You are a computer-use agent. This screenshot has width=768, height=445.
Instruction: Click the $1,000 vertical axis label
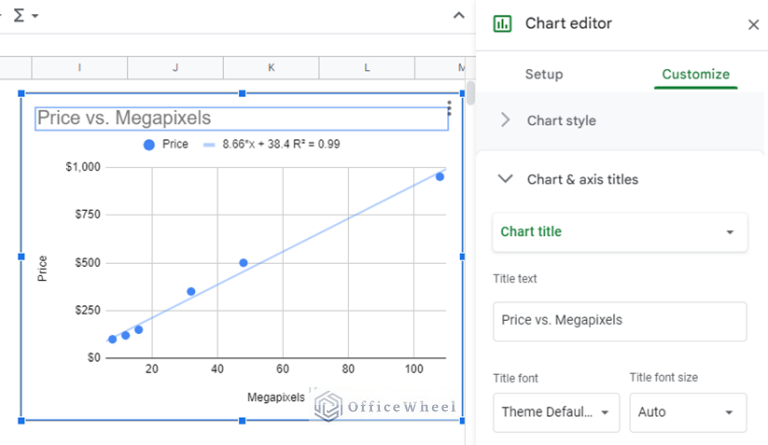[83, 167]
